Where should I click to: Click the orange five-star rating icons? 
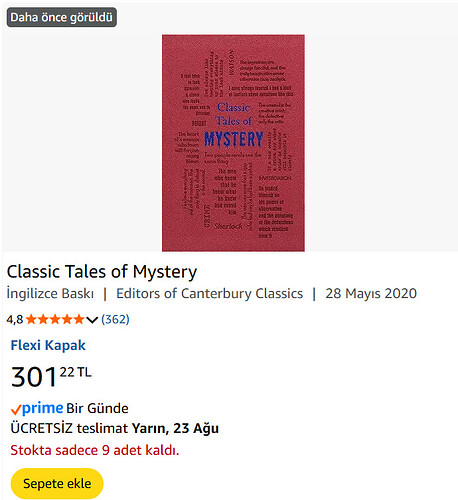(x=55, y=319)
